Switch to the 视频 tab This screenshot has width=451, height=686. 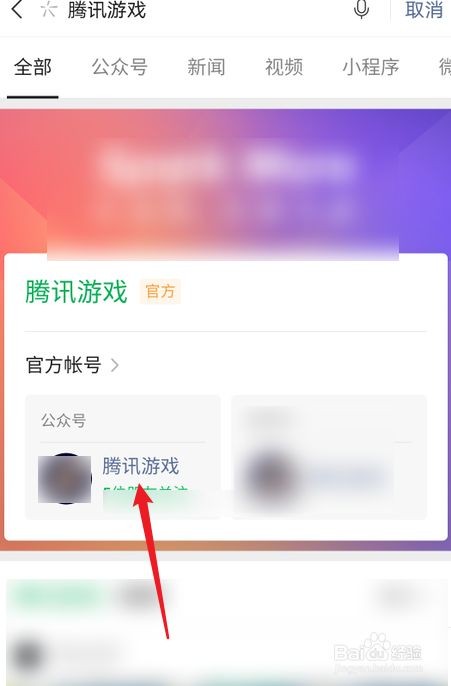(284, 67)
